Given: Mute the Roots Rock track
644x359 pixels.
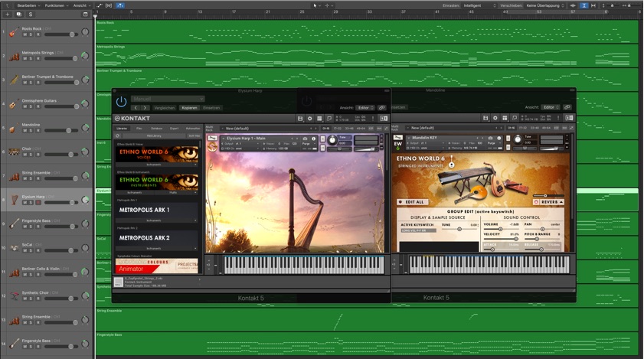Looking at the screenshot, I should point(25,34).
